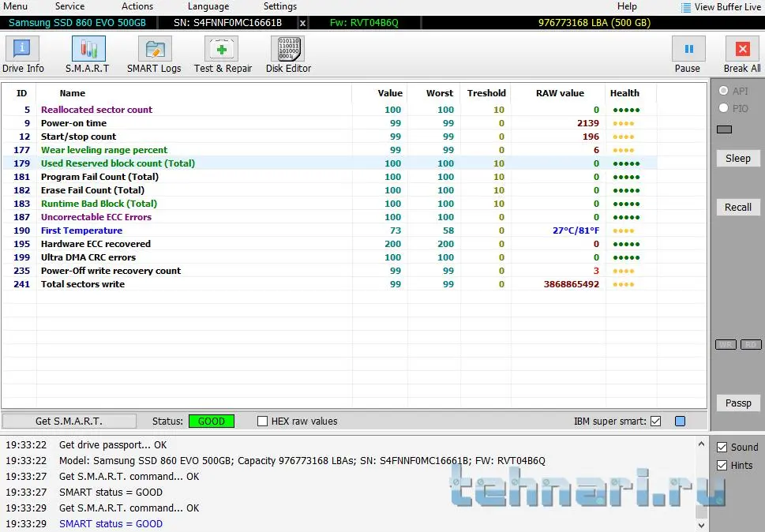This screenshot has height=532, width=765.
Task: Sort by the Treshold column header
Action: [x=486, y=93]
